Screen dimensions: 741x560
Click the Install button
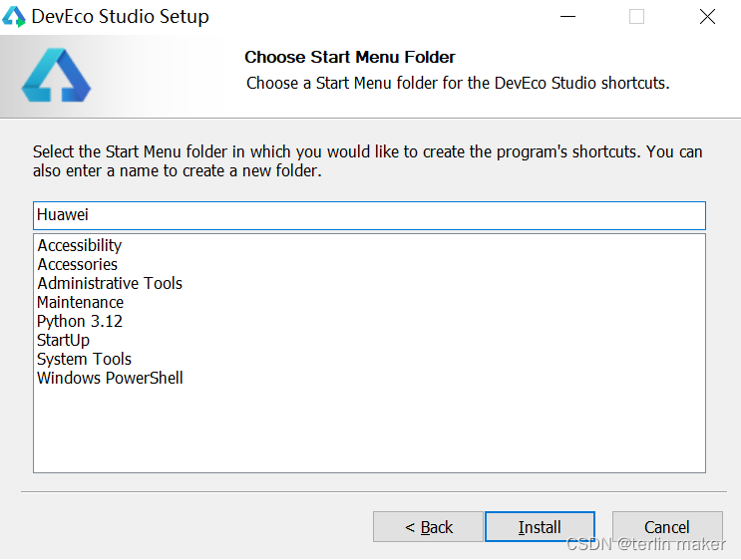click(540, 526)
